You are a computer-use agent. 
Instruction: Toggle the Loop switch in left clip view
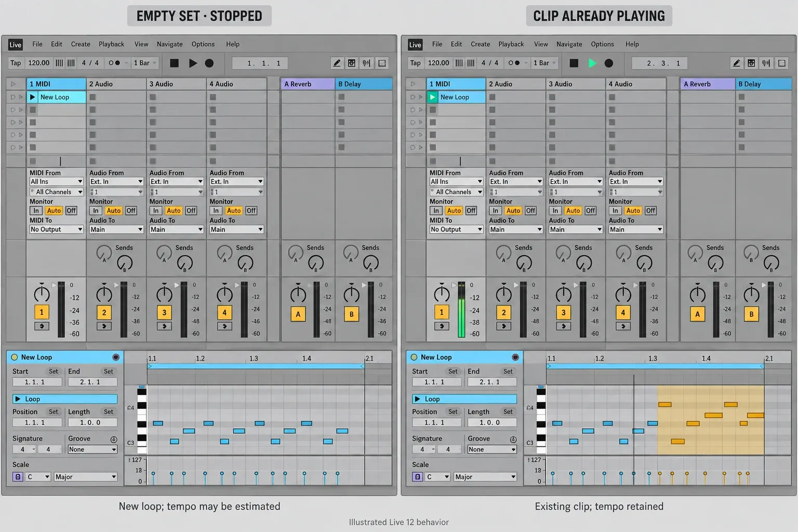[x=65, y=399]
